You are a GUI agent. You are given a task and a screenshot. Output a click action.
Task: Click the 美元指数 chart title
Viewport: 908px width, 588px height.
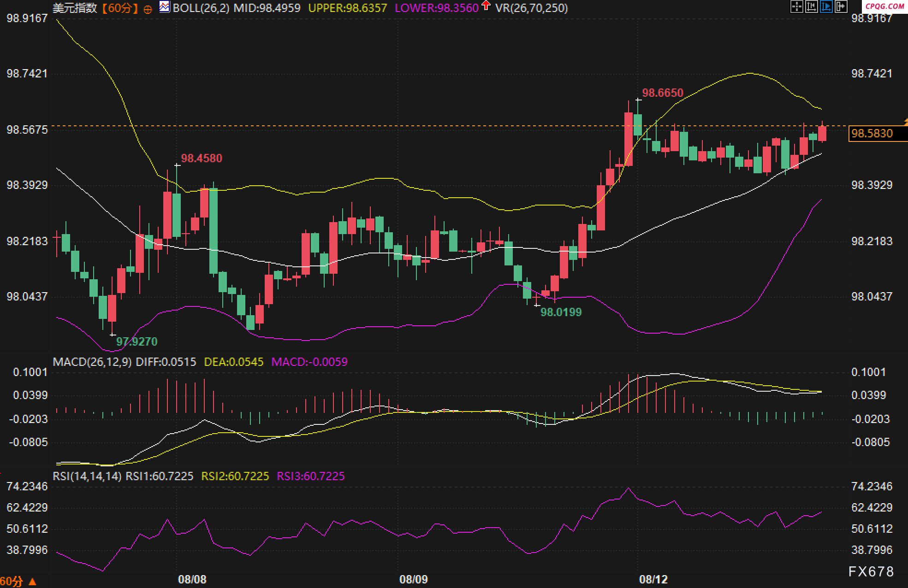pyautogui.click(x=75, y=8)
